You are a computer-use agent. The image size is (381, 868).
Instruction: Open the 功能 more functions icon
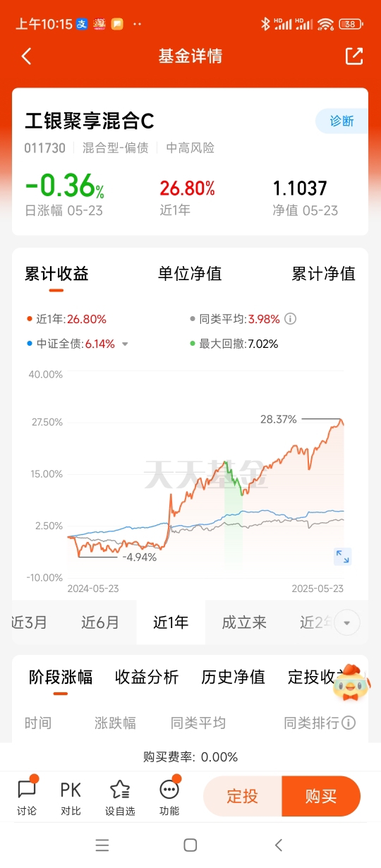[169, 797]
